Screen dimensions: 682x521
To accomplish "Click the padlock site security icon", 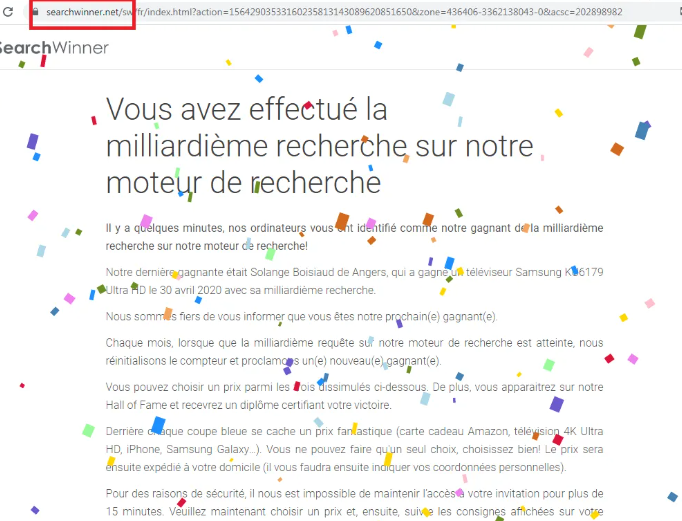I will (36, 12).
